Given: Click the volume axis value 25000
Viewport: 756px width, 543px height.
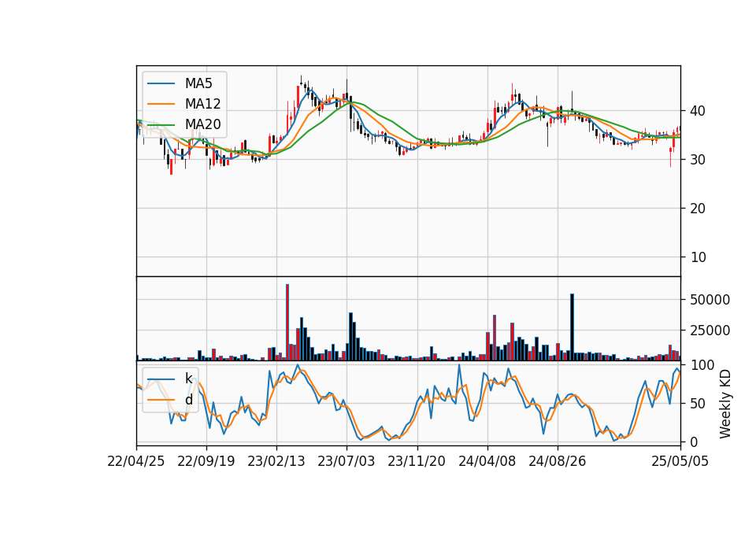Looking at the screenshot, I should (710, 331).
